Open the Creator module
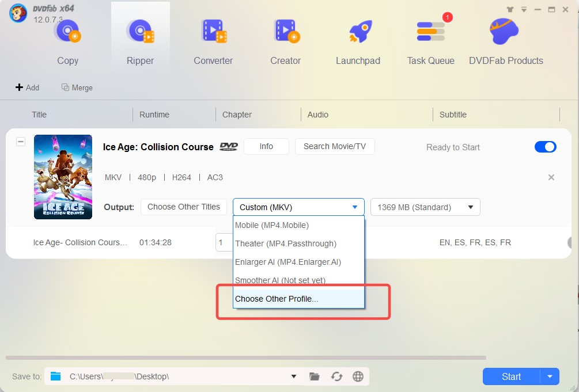Viewport: 579px width, 392px height. 285,41
